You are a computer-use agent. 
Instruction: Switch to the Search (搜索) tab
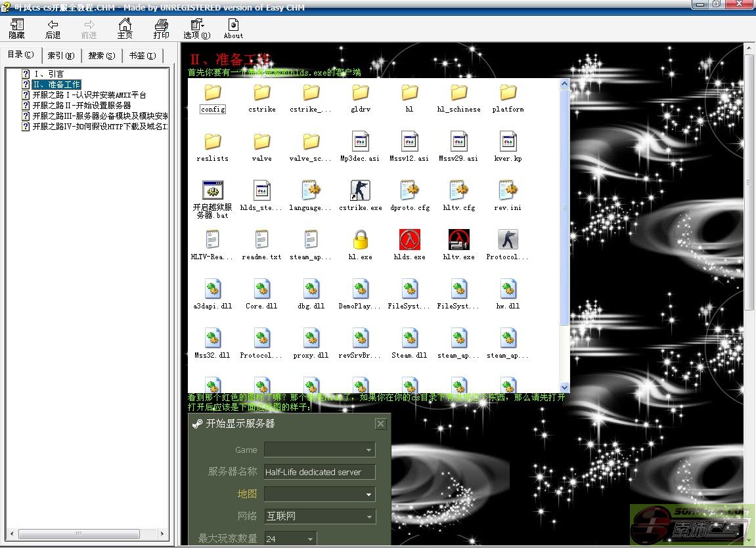[102, 56]
